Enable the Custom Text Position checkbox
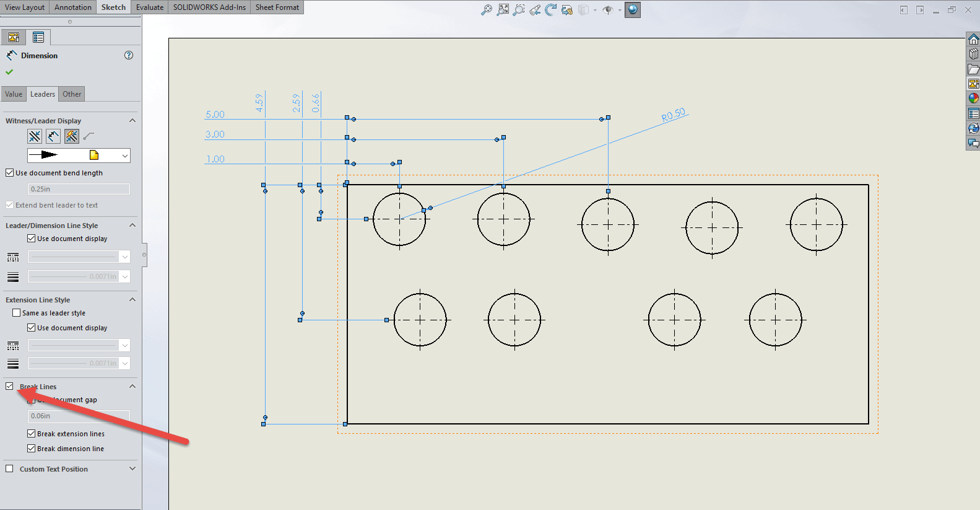This screenshot has width=980, height=510. click(x=9, y=469)
